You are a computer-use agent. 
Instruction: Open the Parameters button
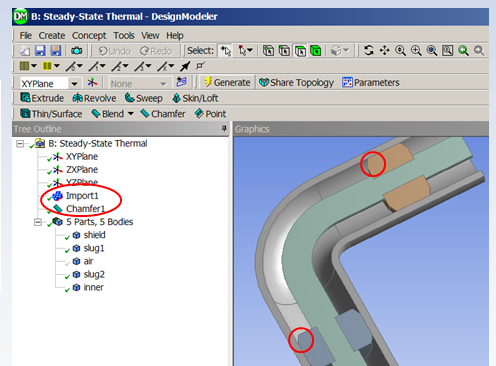coord(370,82)
